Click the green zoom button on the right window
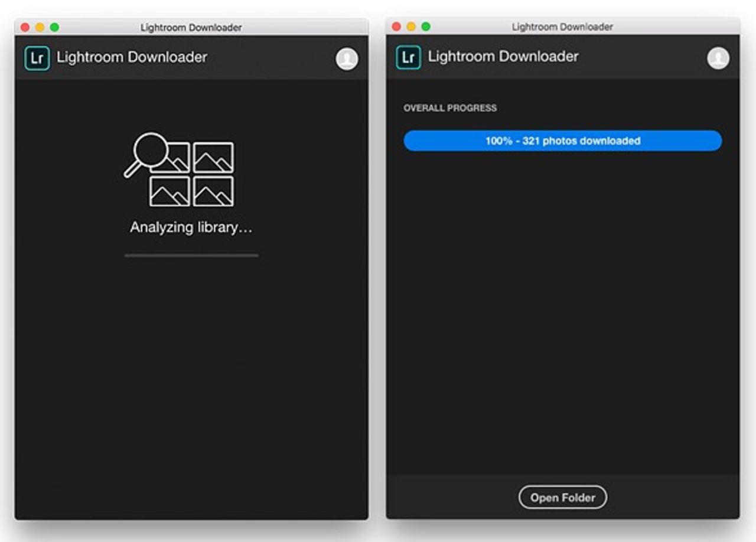Image resolution: width=756 pixels, height=542 pixels. pos(425,27)
